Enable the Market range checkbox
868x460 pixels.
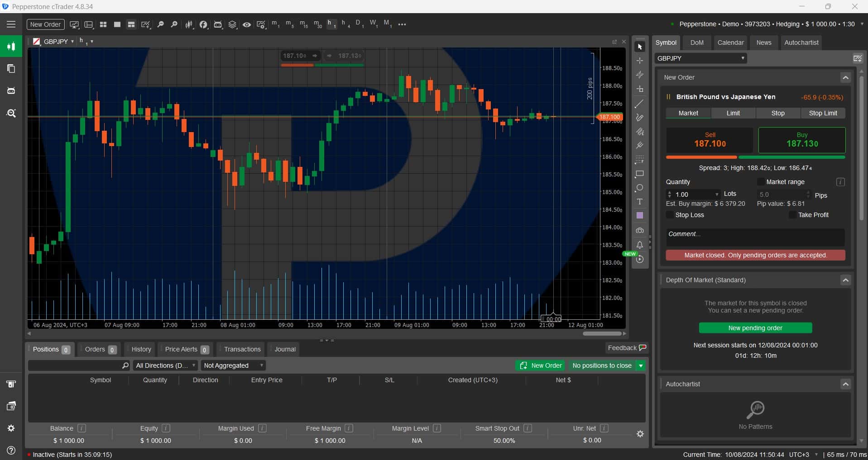pyautogui.click(x=761, y=182)
